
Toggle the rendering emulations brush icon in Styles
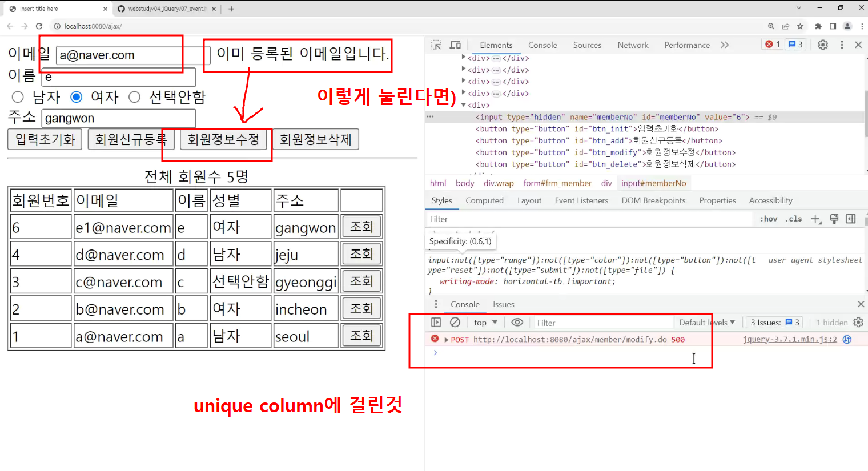click(834, 219)
